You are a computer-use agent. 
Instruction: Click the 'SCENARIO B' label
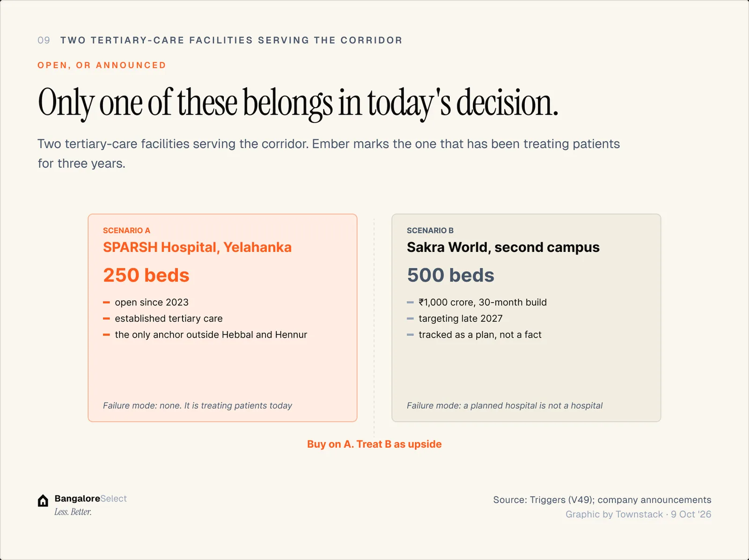tap(430, 230)
